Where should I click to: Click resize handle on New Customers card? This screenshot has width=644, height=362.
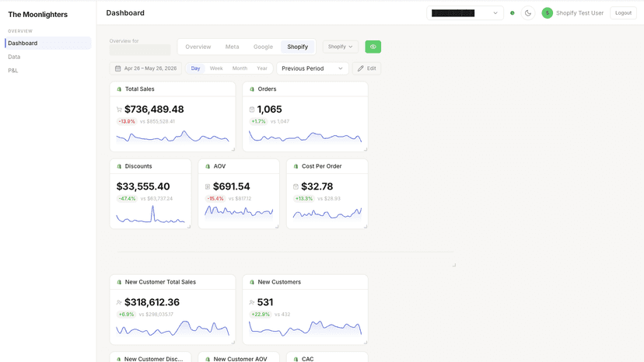pos(366,343)
